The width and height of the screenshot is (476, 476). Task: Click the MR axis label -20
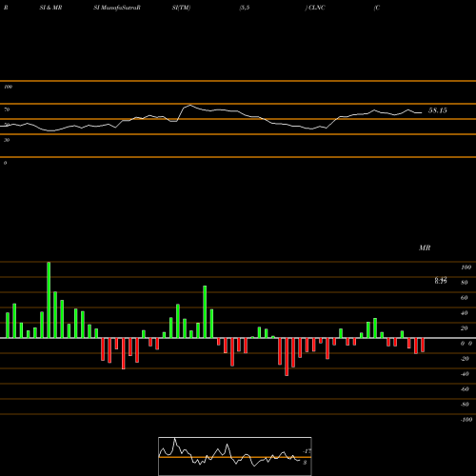[465, 359]
